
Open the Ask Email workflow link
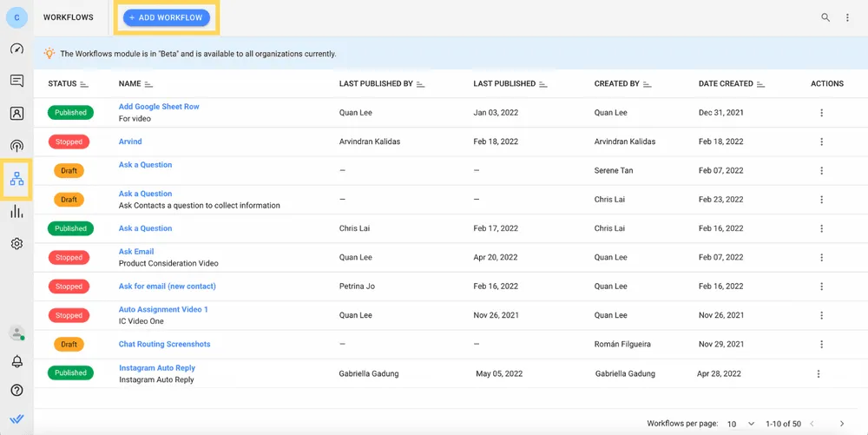[x=136, y=251]
